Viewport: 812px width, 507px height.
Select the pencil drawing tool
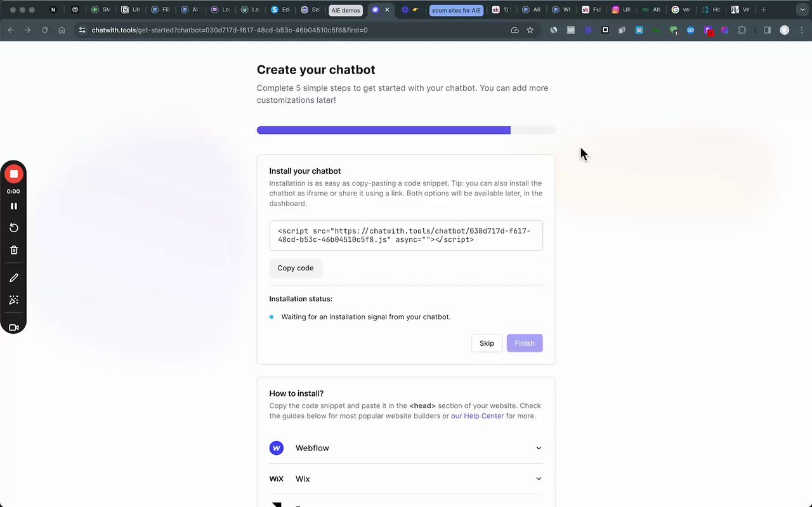point(13,278)
